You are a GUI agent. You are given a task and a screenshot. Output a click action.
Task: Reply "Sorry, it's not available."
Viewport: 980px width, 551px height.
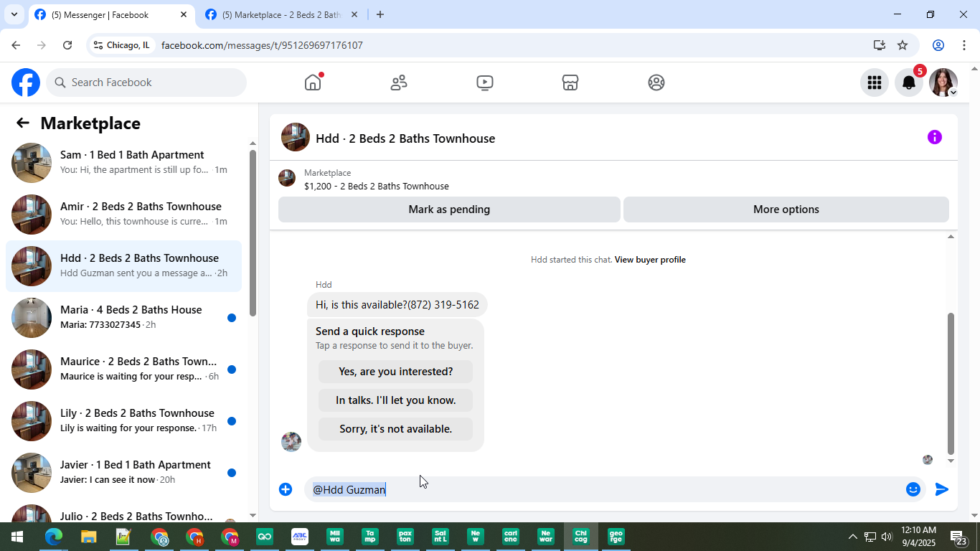click(x=396, y=429)
